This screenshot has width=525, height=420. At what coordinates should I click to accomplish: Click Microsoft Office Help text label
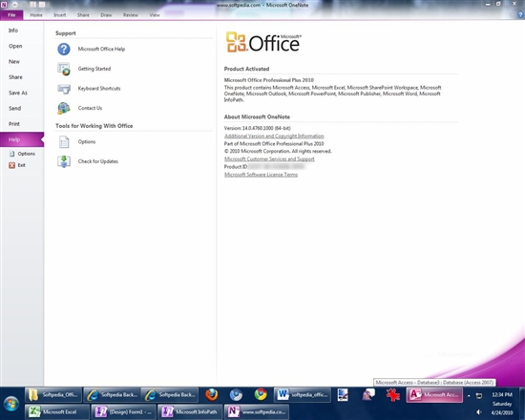[x=101, y=50]
